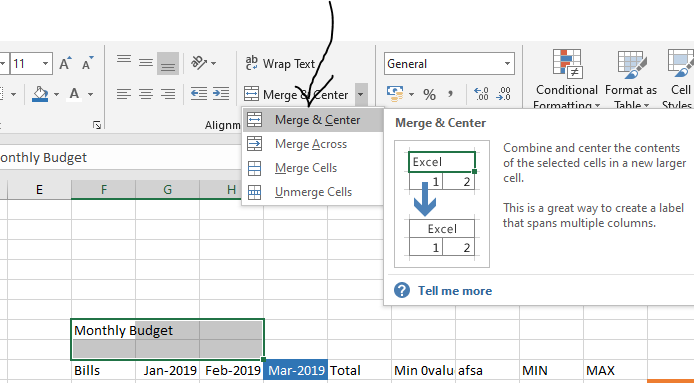Choose Merge Cells menu option
The image size is (694, 383).
[312, 168]
